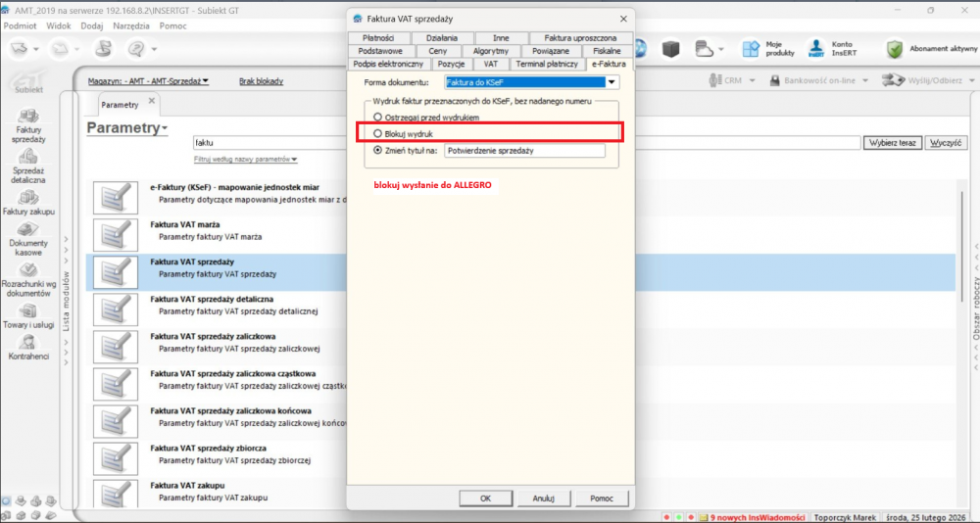Open Filtruj według nazwy parametrów dropdown
Viewport: 980px width, 523px height.
click(246, 160)
